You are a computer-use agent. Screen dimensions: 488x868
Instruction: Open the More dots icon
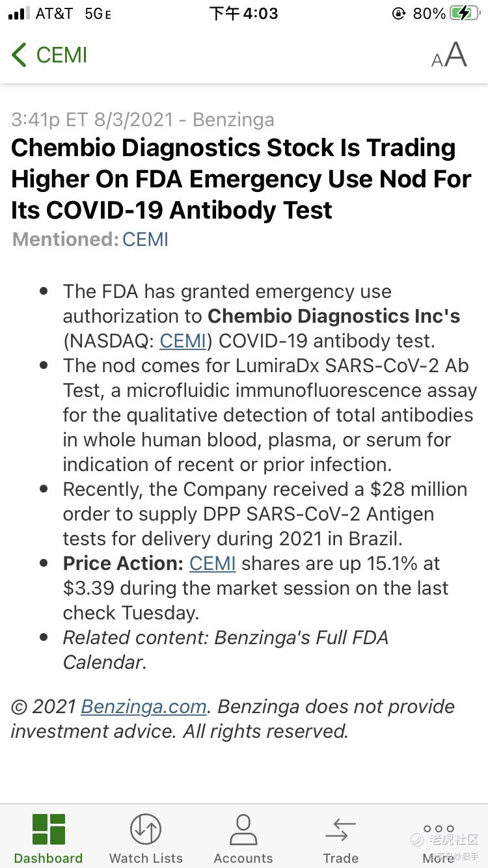pos(439,829)
